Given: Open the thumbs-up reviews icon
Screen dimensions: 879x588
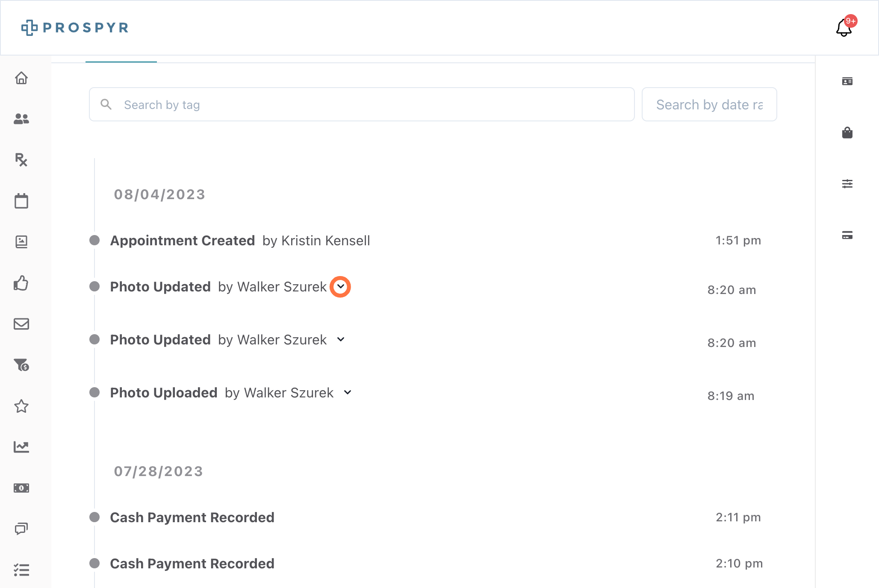Looking at the screenshot, I should pos(21,283).
